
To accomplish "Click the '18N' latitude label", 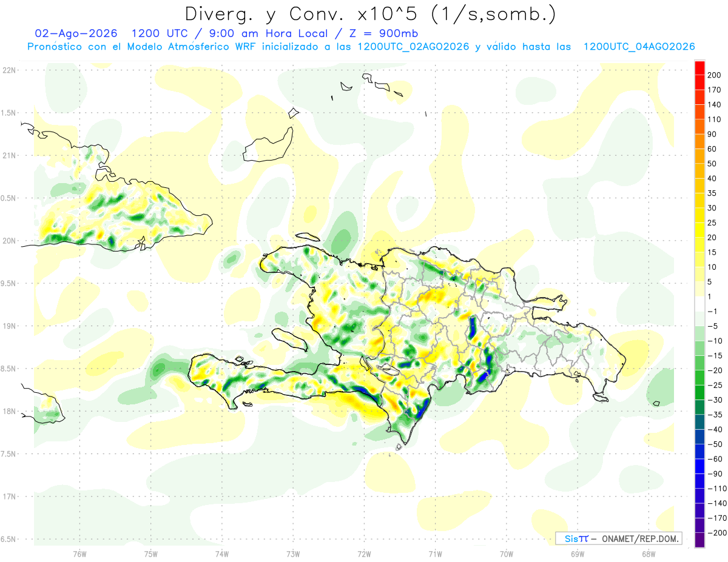I will pos(9,411).
